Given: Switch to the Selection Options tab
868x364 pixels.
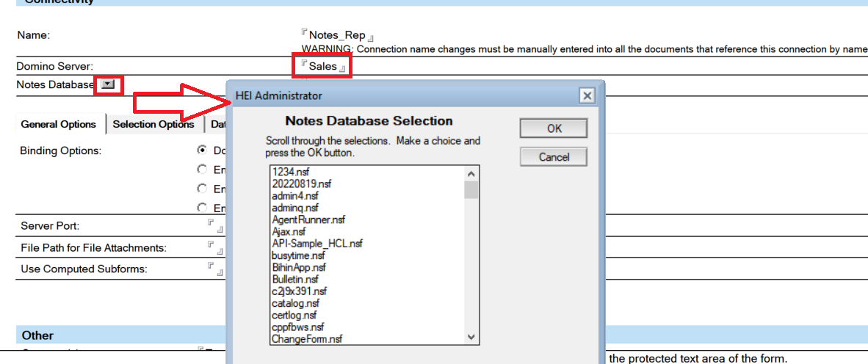Looking at the screenshot, I should (153, 124).
